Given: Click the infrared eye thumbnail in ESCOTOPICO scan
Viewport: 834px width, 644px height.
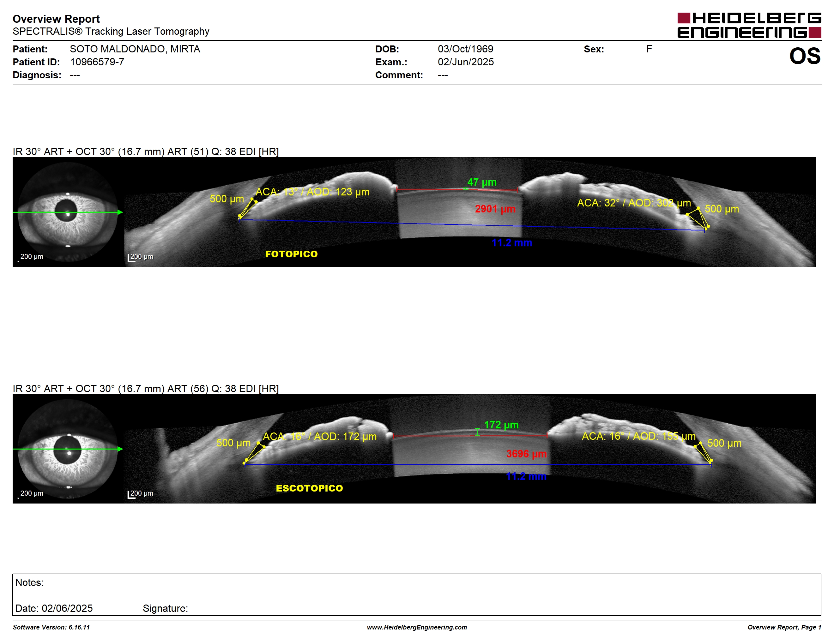Looking at the screenshot, I should (68, 449).
